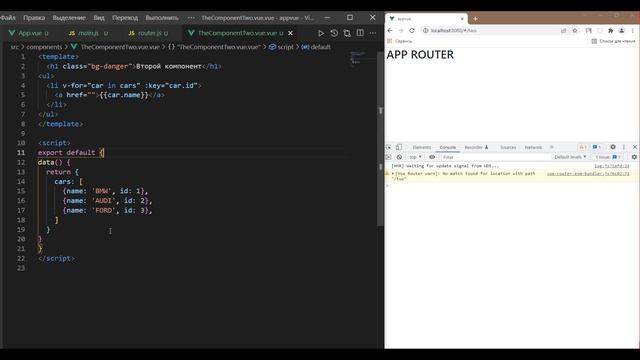
Task: Click the DevTools messages count badge
Action: 597,147
